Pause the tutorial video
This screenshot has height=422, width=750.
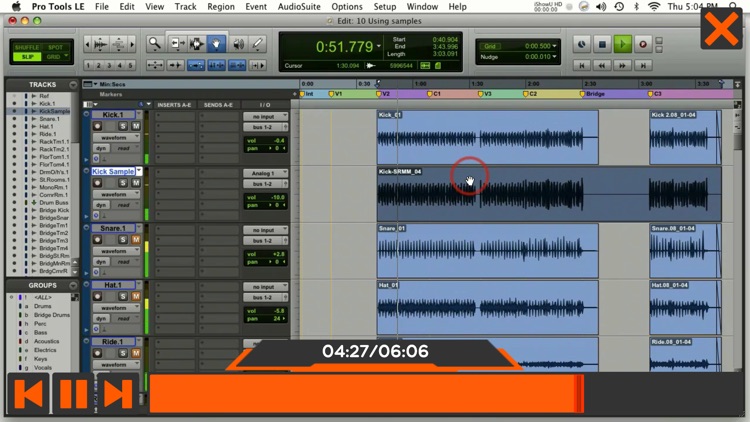point(73,394)
